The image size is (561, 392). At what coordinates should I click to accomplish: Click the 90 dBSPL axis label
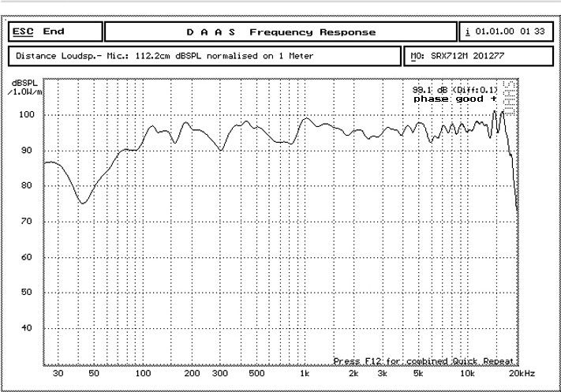[x=27, y=150]
